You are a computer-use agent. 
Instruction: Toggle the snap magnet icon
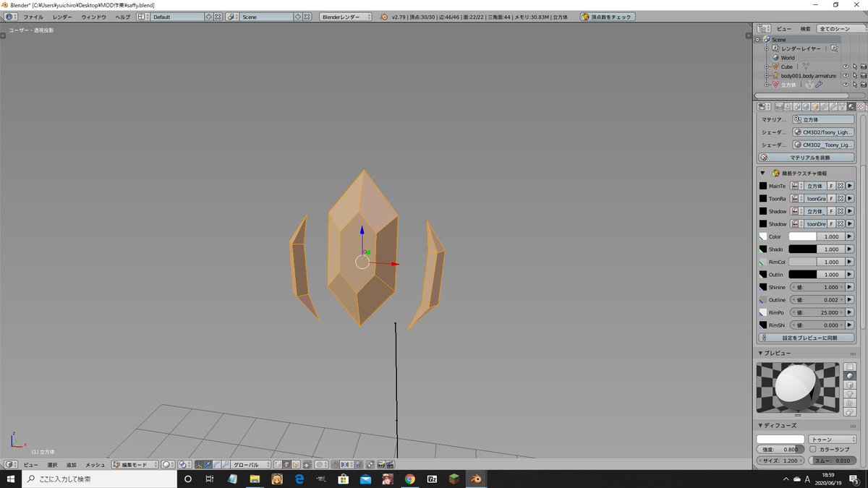(336, 464)
